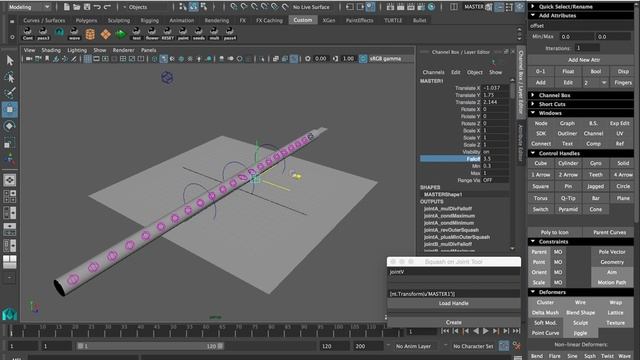Run the seeds shelf script

pyautogui.click(x=198, y=33)
